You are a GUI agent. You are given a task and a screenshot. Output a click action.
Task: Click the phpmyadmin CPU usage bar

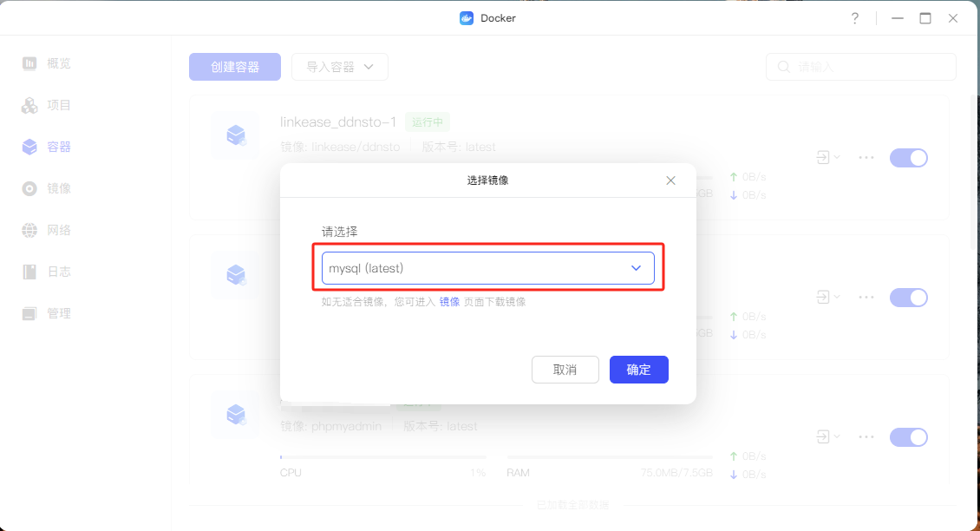[383, 457]
